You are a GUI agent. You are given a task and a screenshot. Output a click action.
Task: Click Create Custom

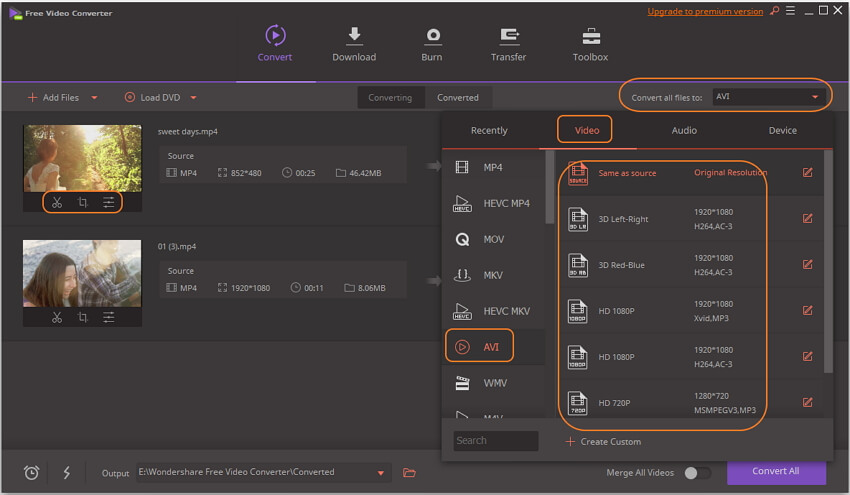[603, 442]
